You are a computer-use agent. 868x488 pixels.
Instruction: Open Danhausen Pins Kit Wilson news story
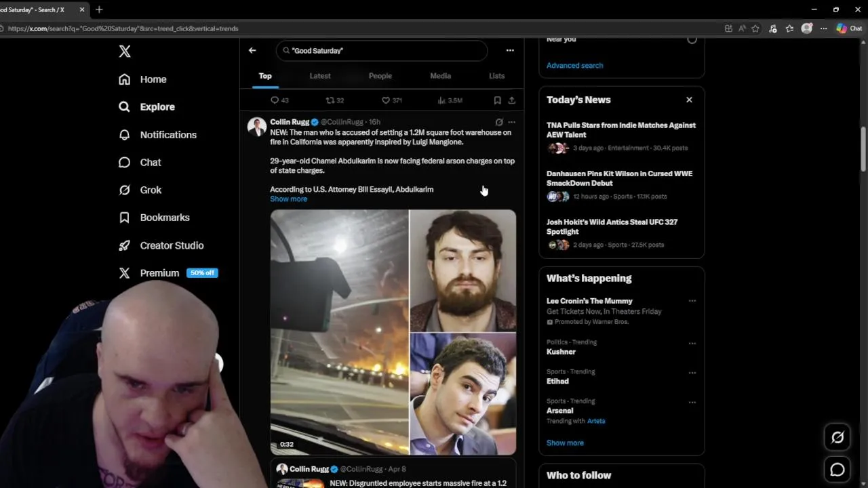[x=621, y=185]
